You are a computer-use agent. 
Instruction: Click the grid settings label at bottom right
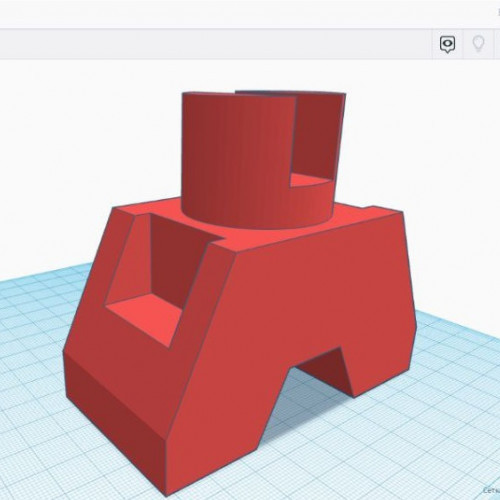click(x=491, y=491)
